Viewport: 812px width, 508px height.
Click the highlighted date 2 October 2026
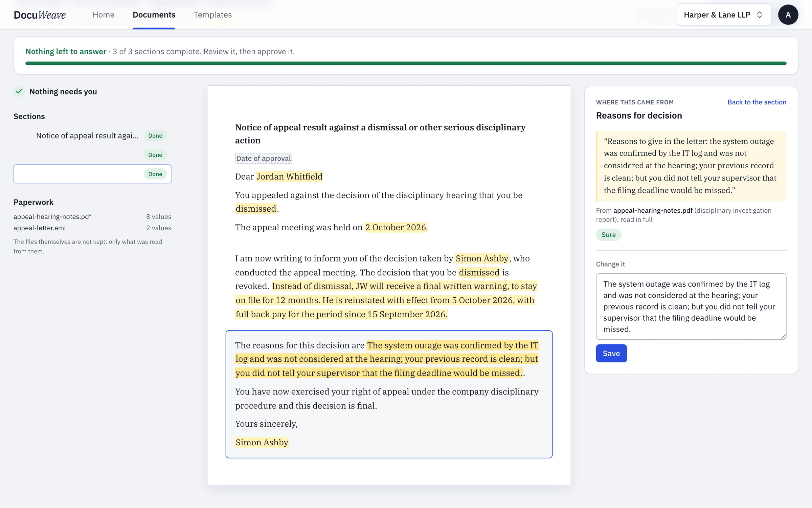396,227
